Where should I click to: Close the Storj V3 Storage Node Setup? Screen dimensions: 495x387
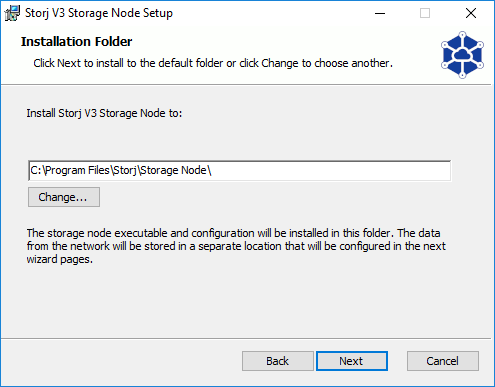tap(471, 13)
